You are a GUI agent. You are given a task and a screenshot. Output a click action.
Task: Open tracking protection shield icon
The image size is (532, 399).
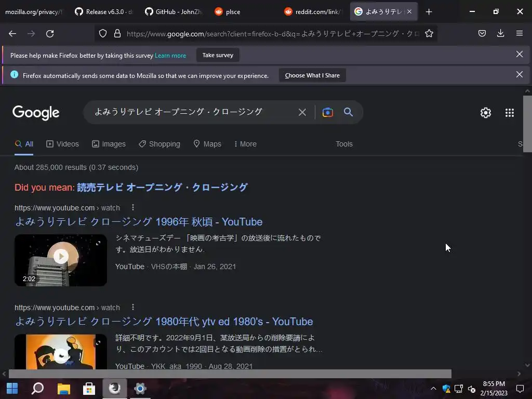(103, 34)
